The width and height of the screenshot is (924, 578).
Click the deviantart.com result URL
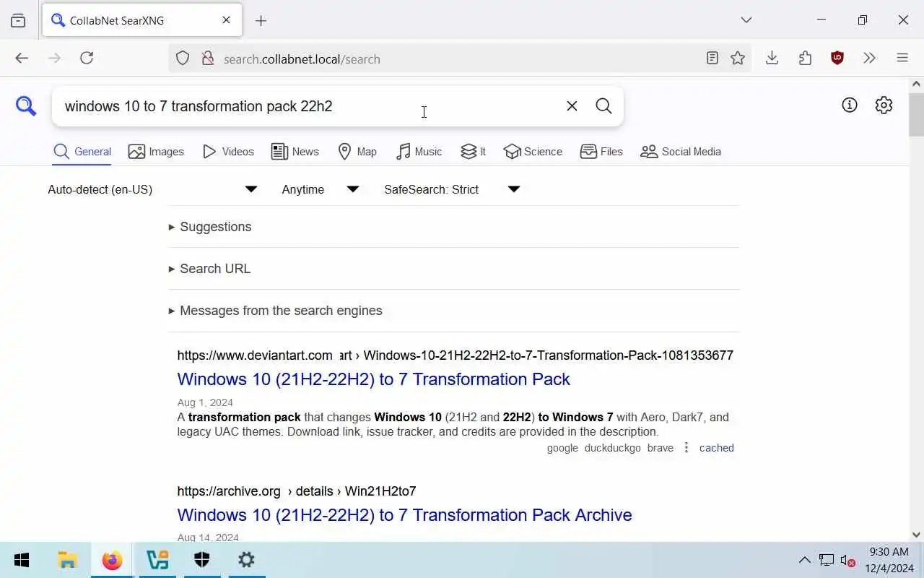point(455,355)
